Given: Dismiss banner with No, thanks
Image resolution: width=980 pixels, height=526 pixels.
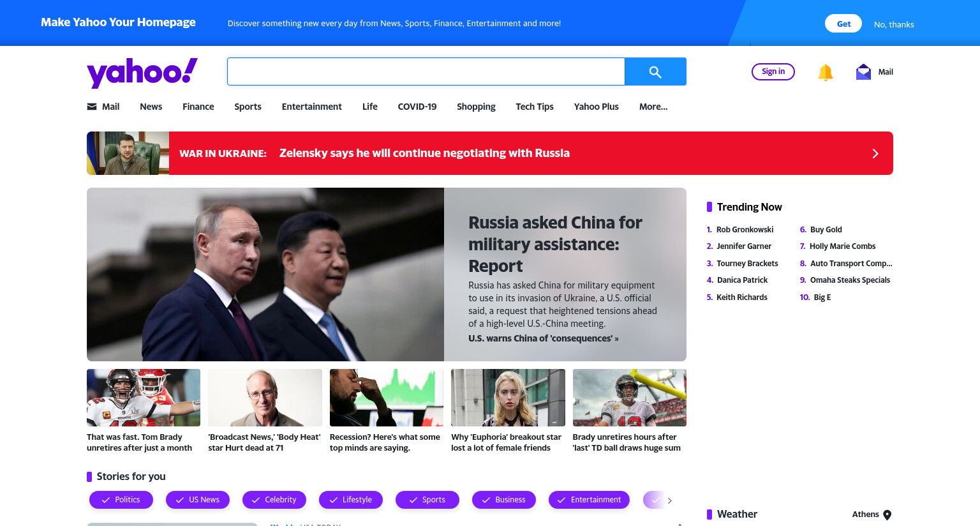Looking at the screenshot, I should coord(894,24).
